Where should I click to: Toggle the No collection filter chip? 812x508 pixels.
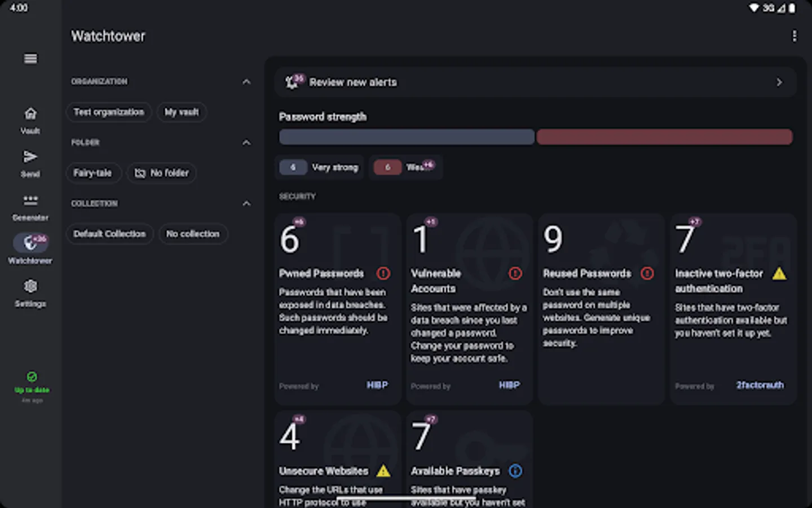click(x=193, y=234)
